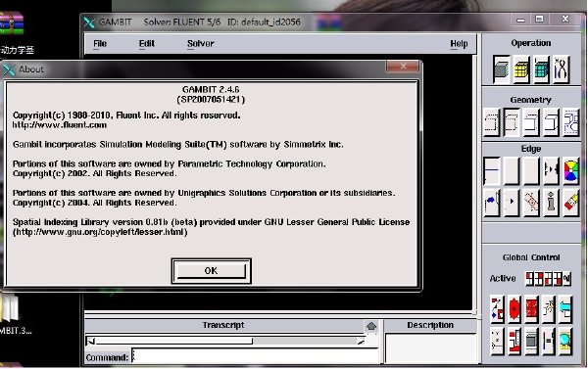Choose the Group geometry button

(571, 122)
